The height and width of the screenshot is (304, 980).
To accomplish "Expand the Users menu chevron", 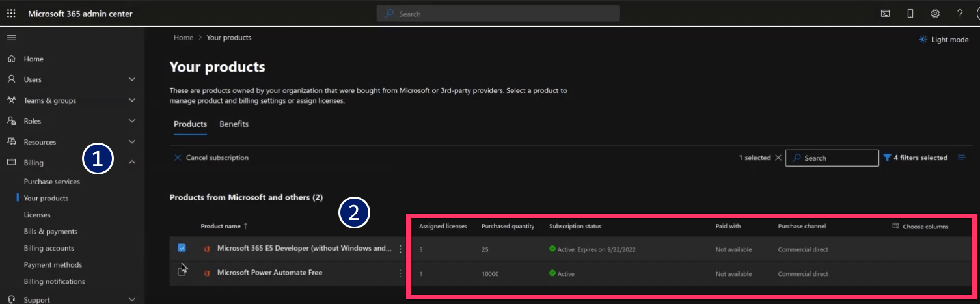I will pos(132,79).
